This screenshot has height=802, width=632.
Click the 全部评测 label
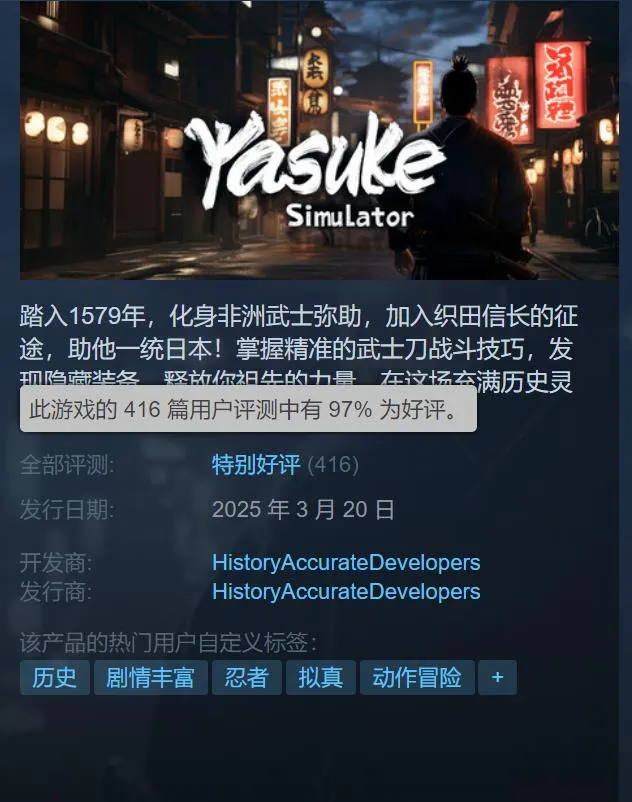67,465
